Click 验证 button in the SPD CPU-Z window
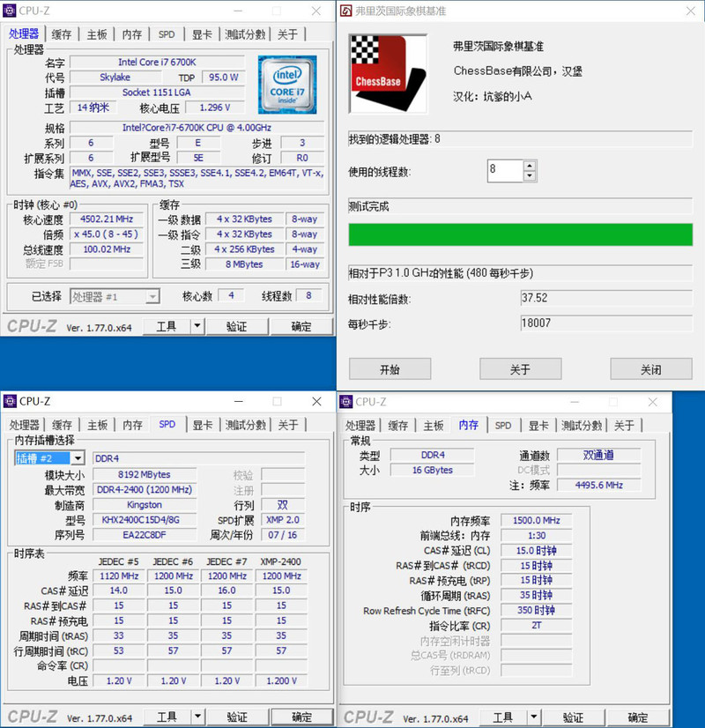The height and width of the screenshot is (728, 705). (x=237, y=717)
